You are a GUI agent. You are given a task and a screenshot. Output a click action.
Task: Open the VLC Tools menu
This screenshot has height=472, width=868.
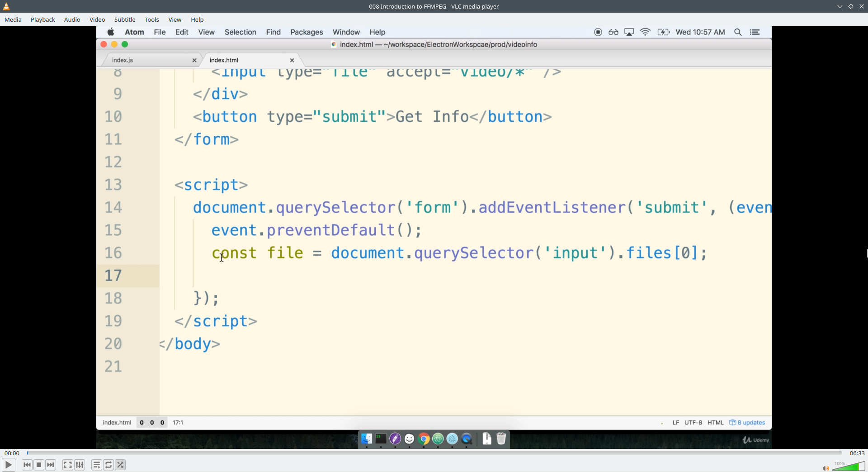[152, 19]
